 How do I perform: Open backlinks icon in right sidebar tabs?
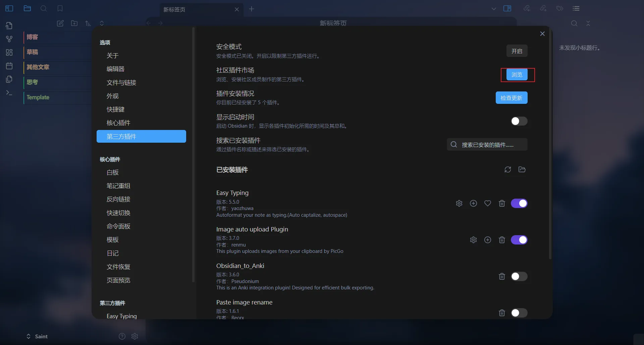(x=527, y=8)
